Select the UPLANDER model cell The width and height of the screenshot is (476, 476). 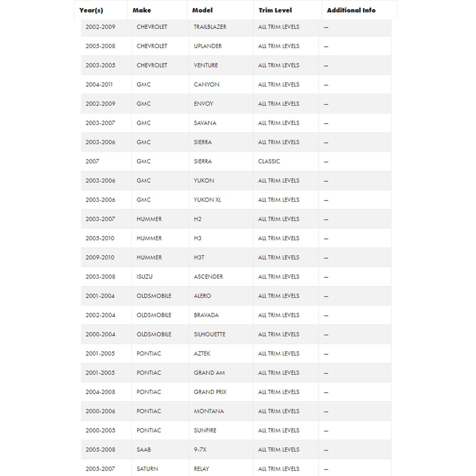(x=208, y=46)
